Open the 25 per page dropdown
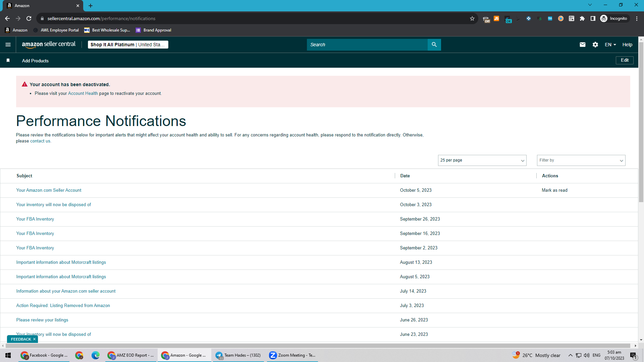Screen dimensions: 644x362 [482, 160]
